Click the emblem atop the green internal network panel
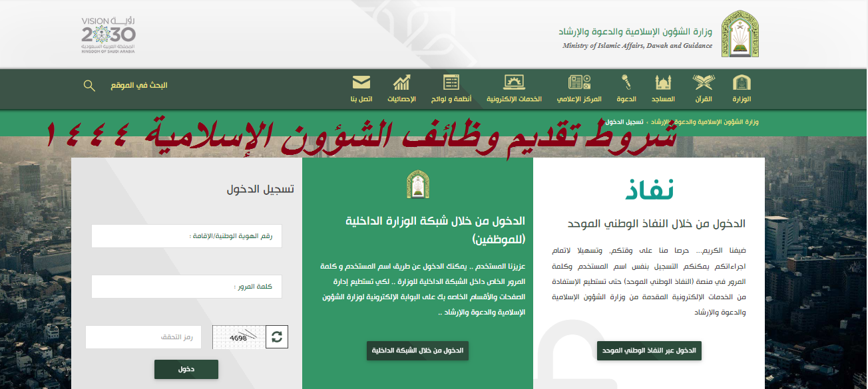Viewport: 868px width, 389px height. [x=417, y=185]
